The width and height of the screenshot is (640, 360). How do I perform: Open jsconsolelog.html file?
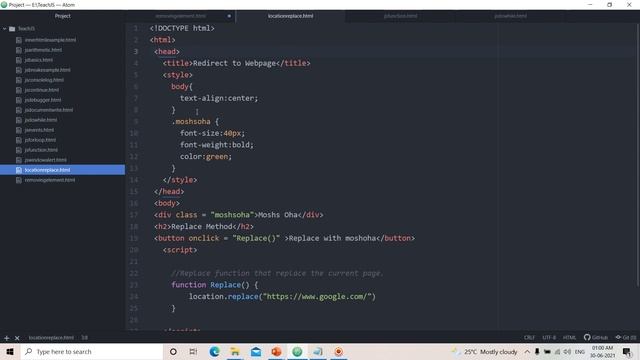[44, 80]
